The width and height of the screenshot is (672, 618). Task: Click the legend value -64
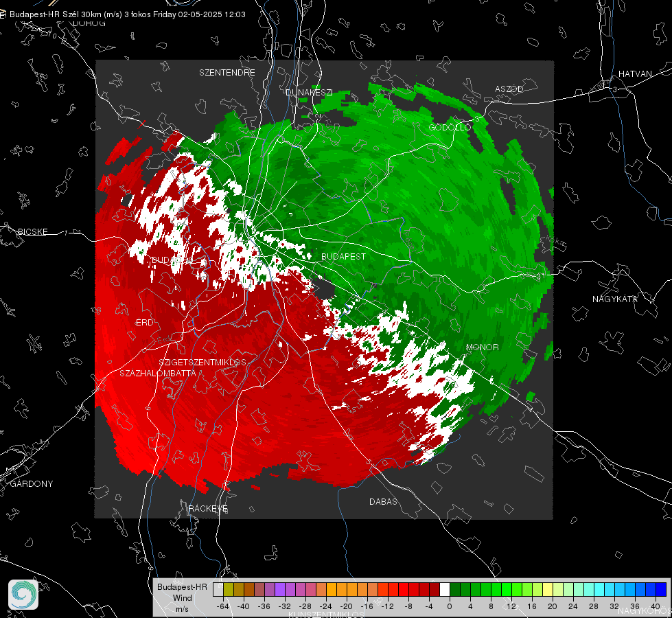tap(222, 606)
